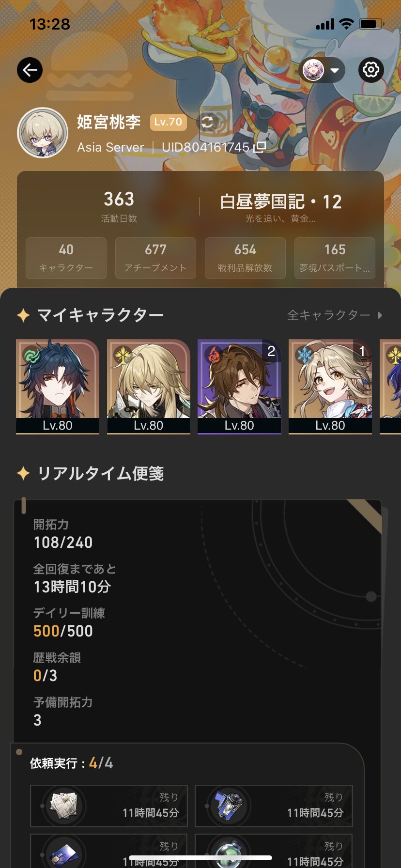401x868 pixels.
Task: Open the 40 キャラクター stat card
Action: [x=66, y=258]
